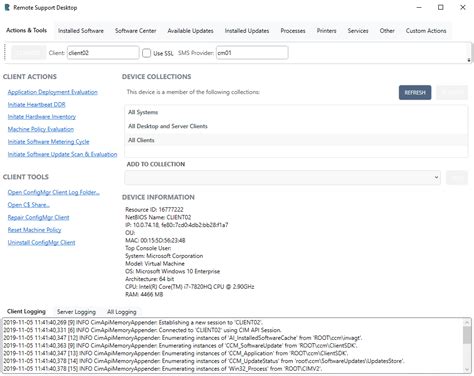
Task: Click the log pane scrollbar thumb
Action: (x=467, y=335)
